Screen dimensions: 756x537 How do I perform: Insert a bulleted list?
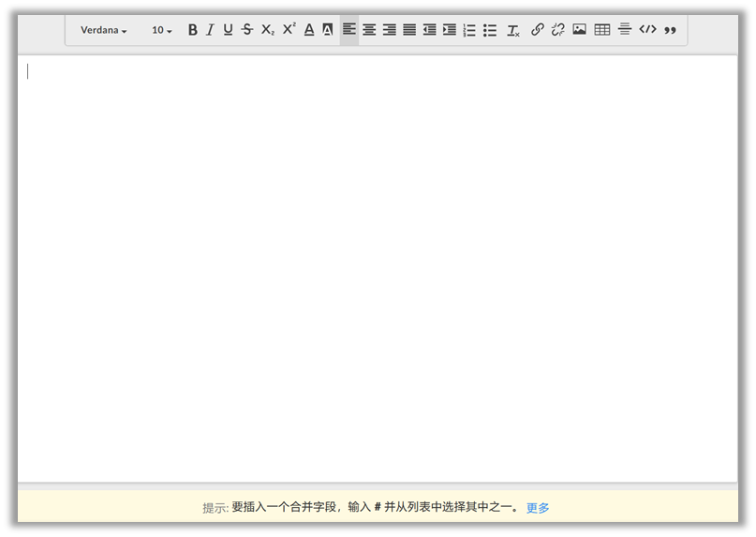click(x=490, y=30)
